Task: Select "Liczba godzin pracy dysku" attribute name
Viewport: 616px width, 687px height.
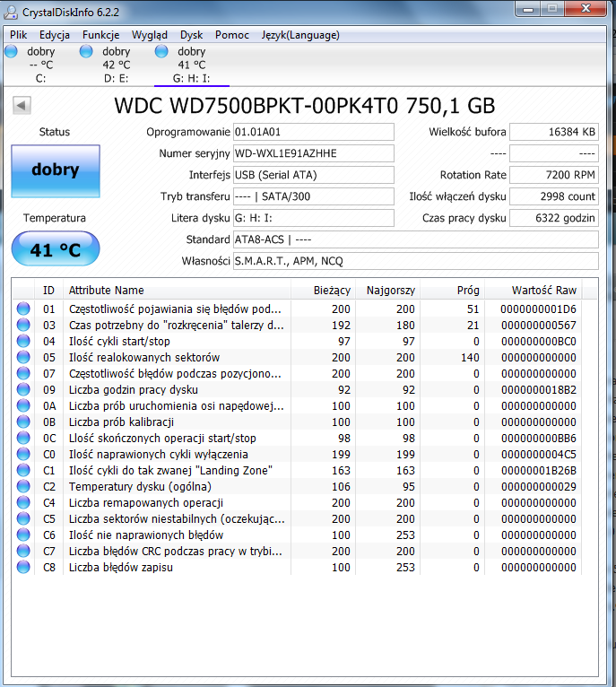Action: point(134,390)
